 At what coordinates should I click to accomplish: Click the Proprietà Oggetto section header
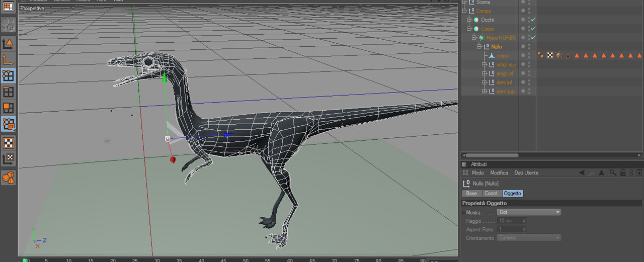click(485, 203)
